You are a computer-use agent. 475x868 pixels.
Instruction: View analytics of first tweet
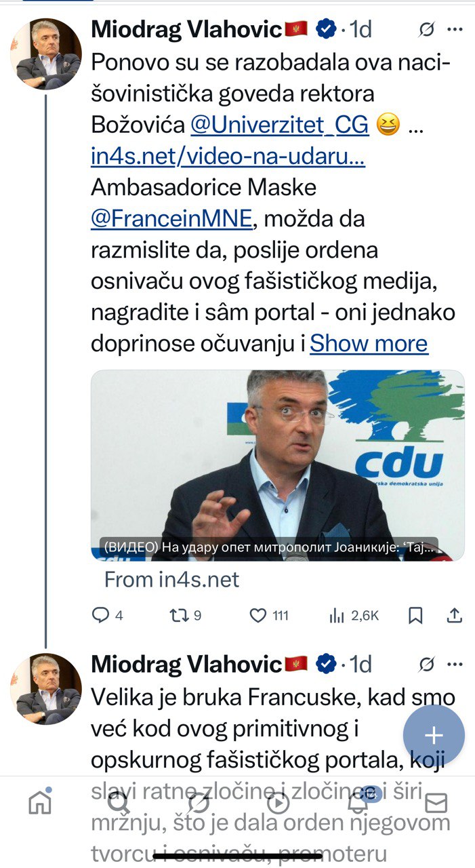(337, 615)
